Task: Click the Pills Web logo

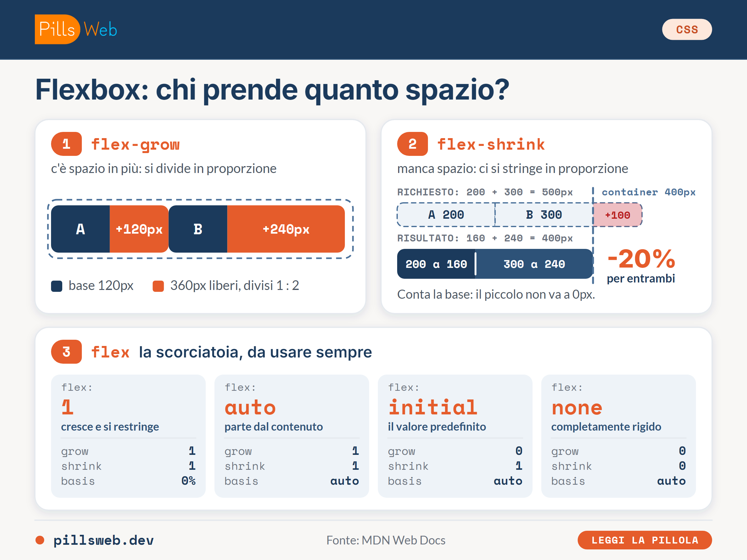Action: [76, 29]
